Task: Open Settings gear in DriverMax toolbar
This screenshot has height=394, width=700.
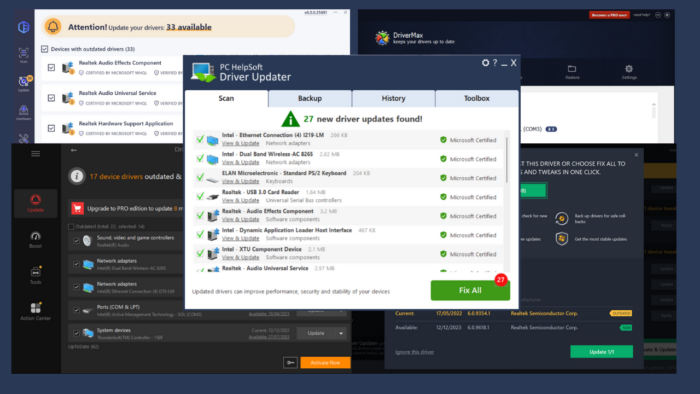Action: [x=629, y=71]
